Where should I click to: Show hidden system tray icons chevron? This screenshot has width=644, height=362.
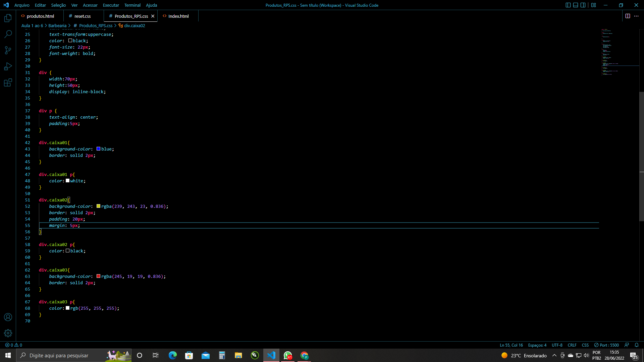click(x=554, y=355)
